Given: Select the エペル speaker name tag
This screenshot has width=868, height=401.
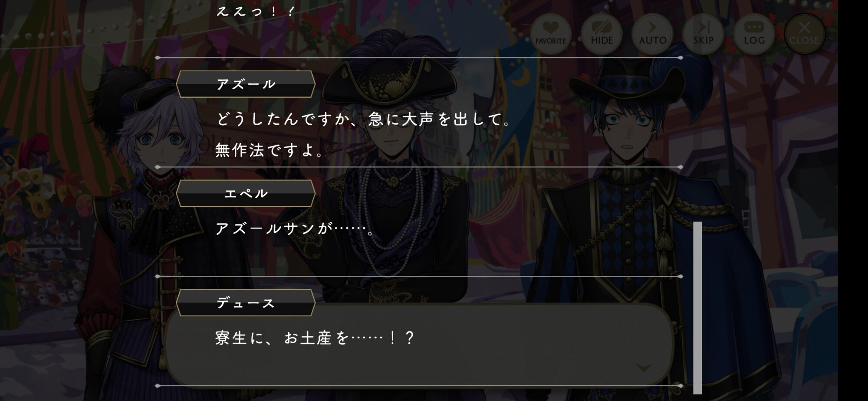Looking at the screenshot, I should click(x=246, y=193).
